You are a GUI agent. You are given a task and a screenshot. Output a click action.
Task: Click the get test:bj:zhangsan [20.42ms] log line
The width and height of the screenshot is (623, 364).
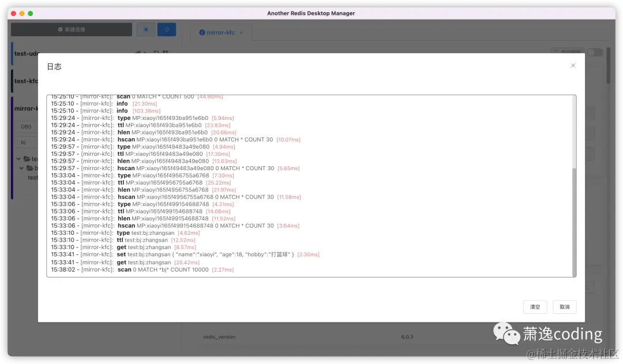pyautogui.click(x=125, y=262)
